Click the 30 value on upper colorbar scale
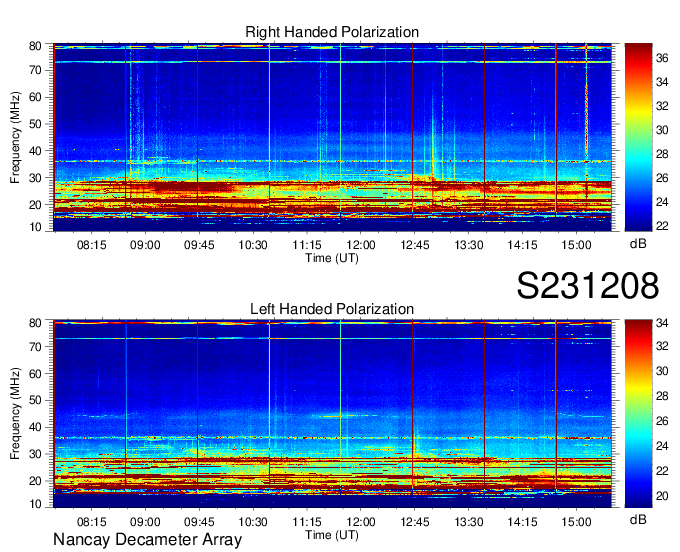Screen dimensions: 680x552 click(662, 130)
